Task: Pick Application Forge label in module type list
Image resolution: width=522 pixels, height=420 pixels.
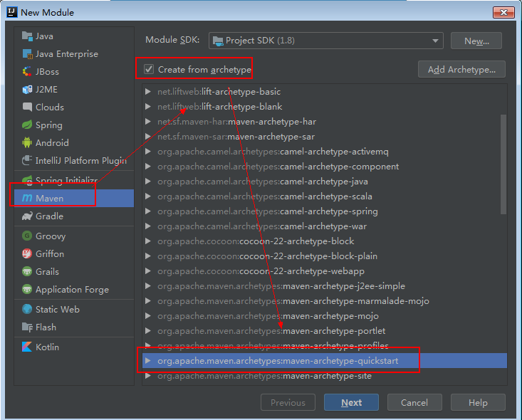Action: pyautogui.click(x=72, y=290)
